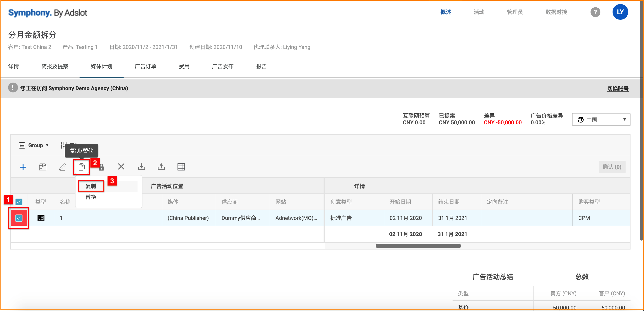Select the 媒体计划 tab

coord(102,66)
